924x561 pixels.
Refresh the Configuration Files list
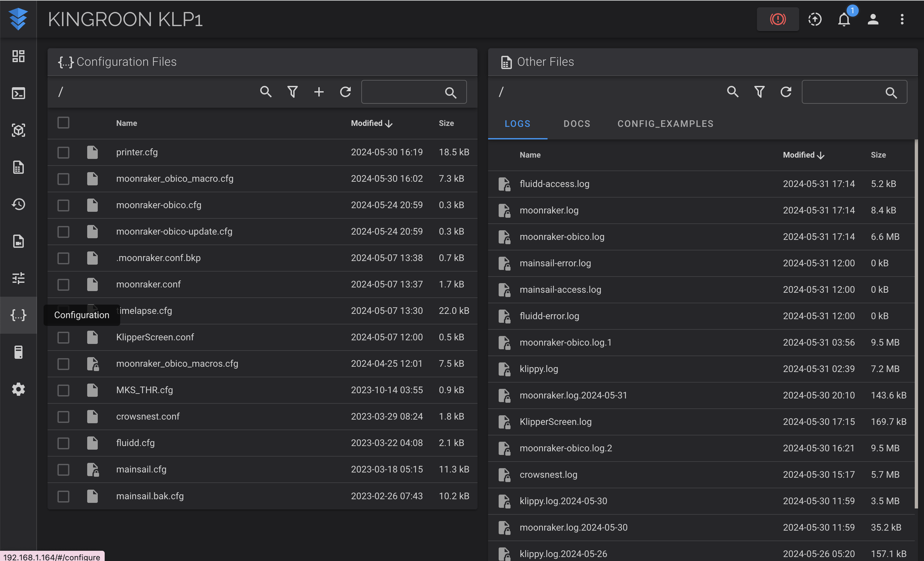(x=345, y=92)
